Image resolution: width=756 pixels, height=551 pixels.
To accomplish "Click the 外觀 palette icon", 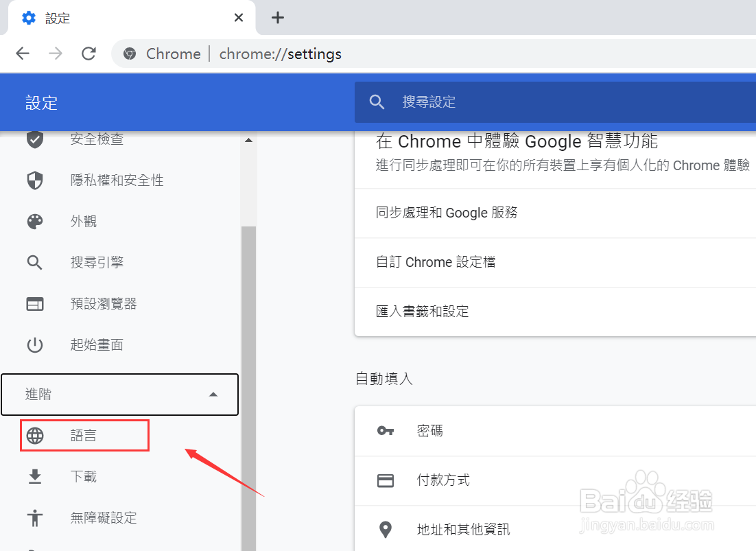I will pyautogui.click(x=35, y=221).
